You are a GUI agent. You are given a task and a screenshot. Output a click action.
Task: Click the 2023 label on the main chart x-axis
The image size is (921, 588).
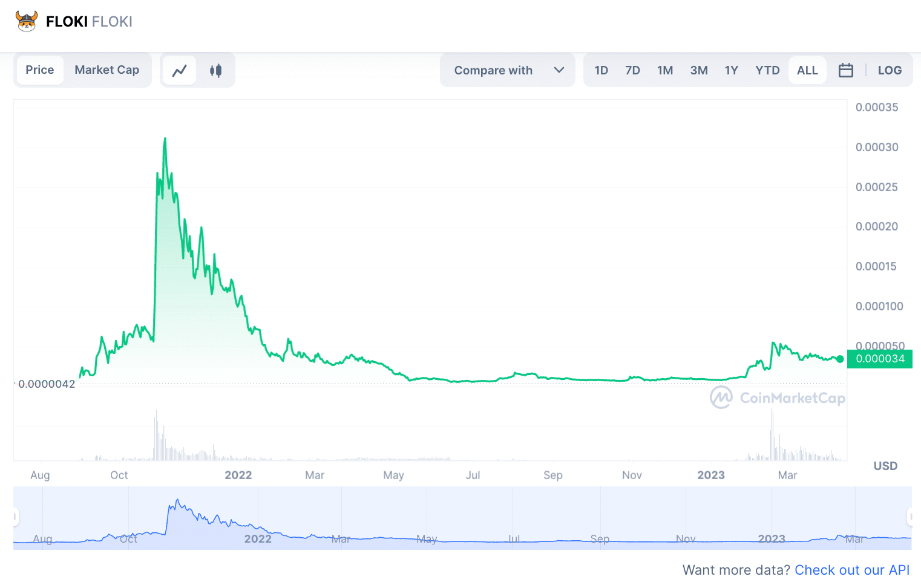click(x=711, y=475)
